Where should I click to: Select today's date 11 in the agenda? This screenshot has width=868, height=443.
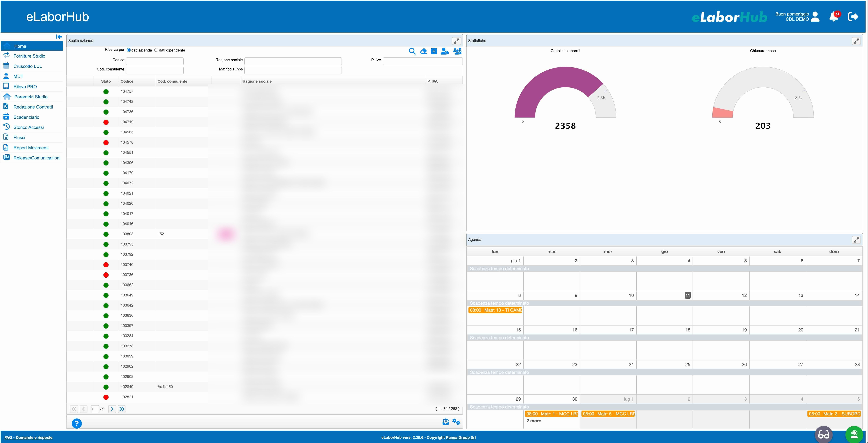(688, 295)
